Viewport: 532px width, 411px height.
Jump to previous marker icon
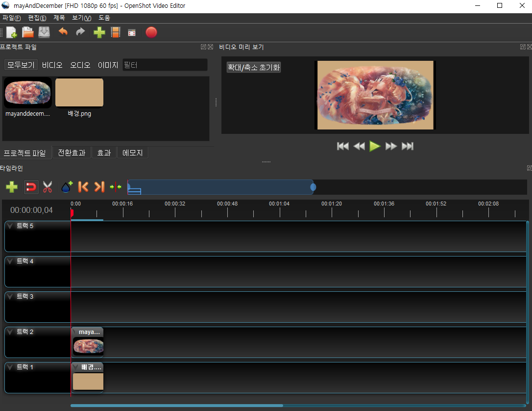pos(83,187)
